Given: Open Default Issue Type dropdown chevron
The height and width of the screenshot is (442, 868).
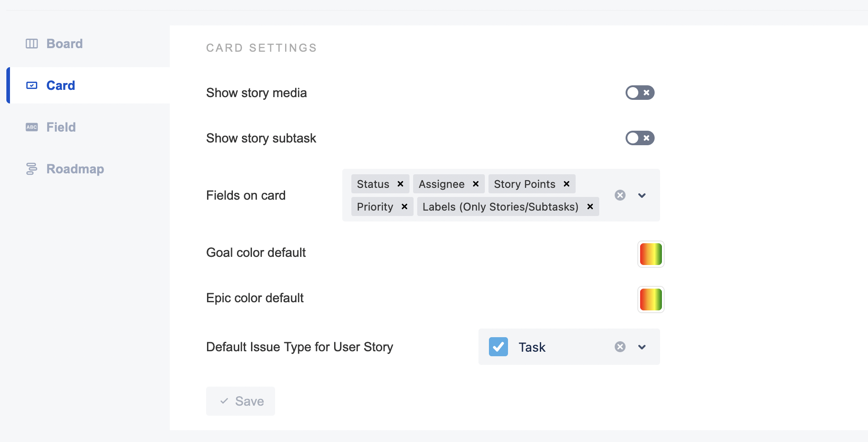Looking at the screenshot, I should [x=642, y=347].
